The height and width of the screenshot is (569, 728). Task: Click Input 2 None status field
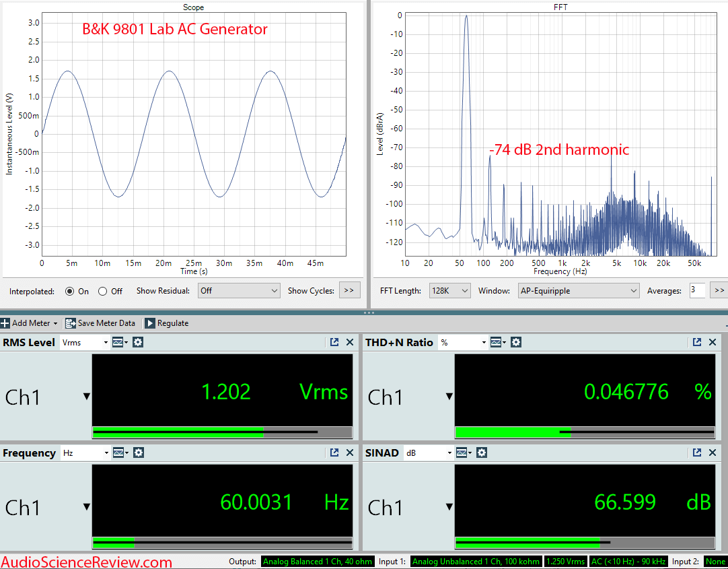[715, 562]
